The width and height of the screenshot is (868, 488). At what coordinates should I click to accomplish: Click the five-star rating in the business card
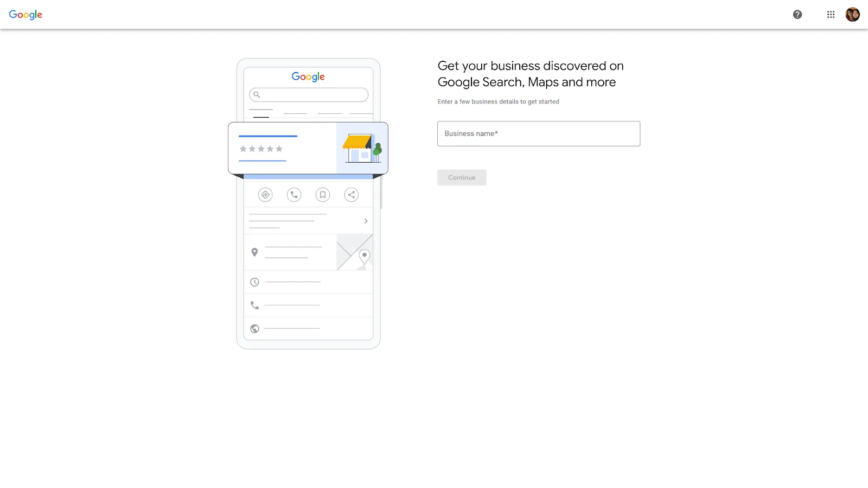[x=261, y=149]
